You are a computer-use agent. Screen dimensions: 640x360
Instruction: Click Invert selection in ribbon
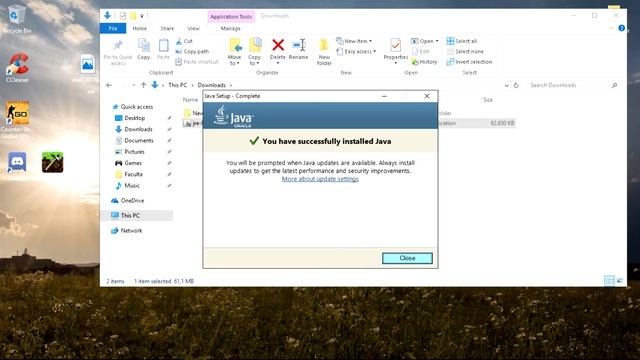[x=469, y=62]
